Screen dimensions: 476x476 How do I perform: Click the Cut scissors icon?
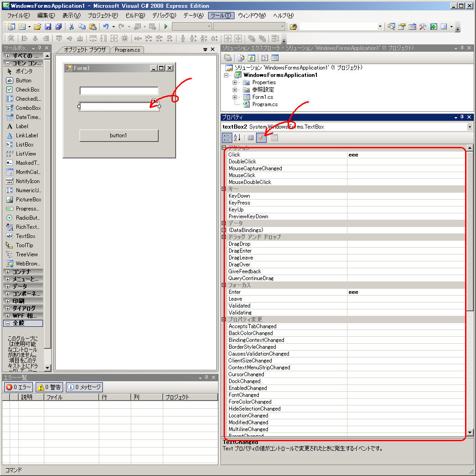(71, 27)
